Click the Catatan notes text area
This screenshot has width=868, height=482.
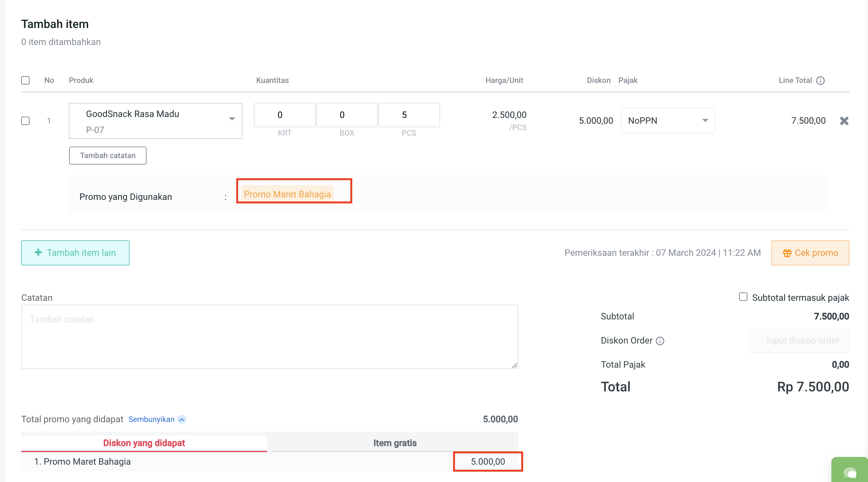269,336
